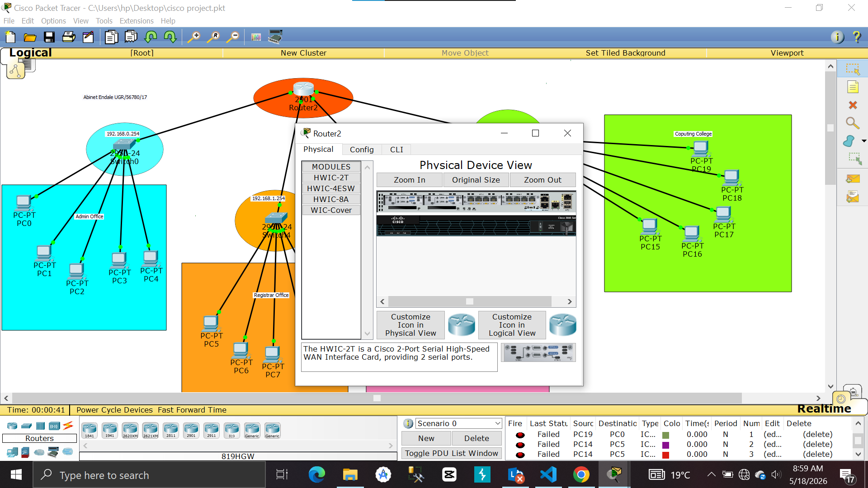Undo the last action
Screen dimensions: 868x488
(151, 37)
